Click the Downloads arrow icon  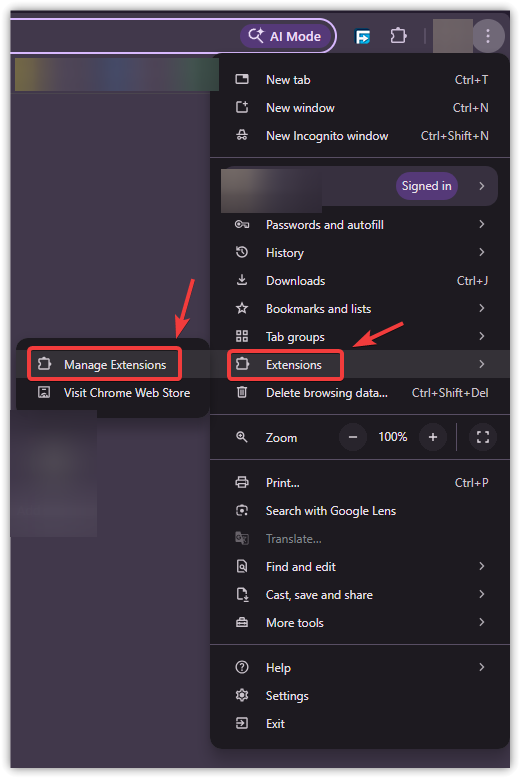[x=242, y=280]
